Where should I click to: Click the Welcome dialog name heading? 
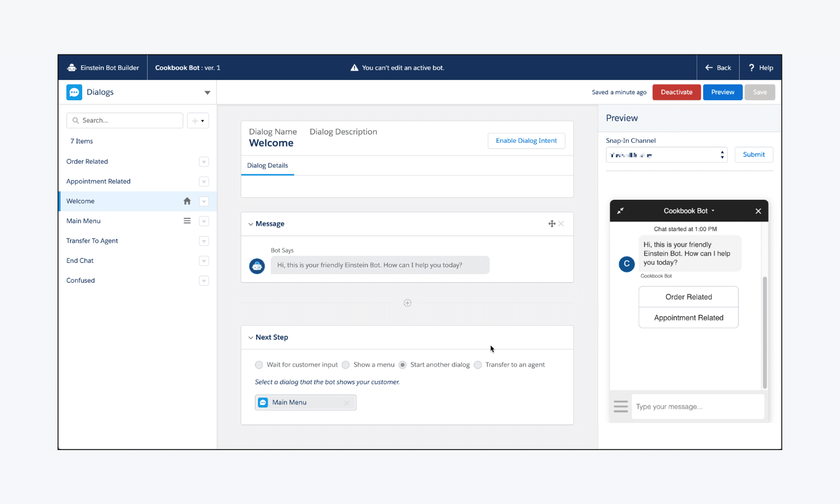(x=271, y=143)
